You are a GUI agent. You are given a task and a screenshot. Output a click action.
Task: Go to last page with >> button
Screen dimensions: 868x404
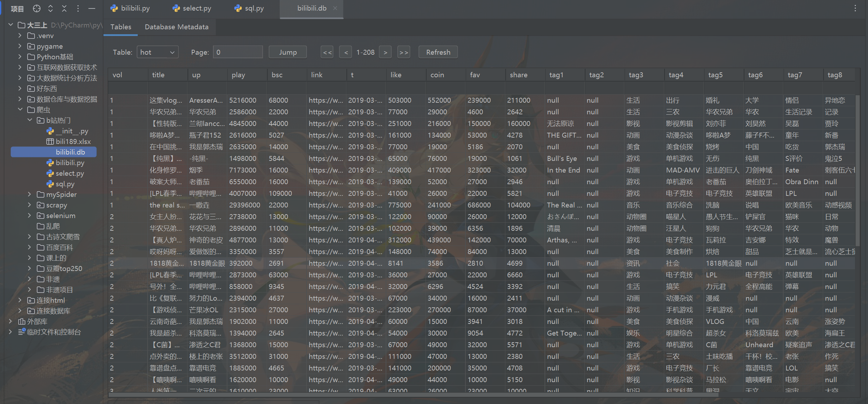pyautogui.click(x=403, y=52)
